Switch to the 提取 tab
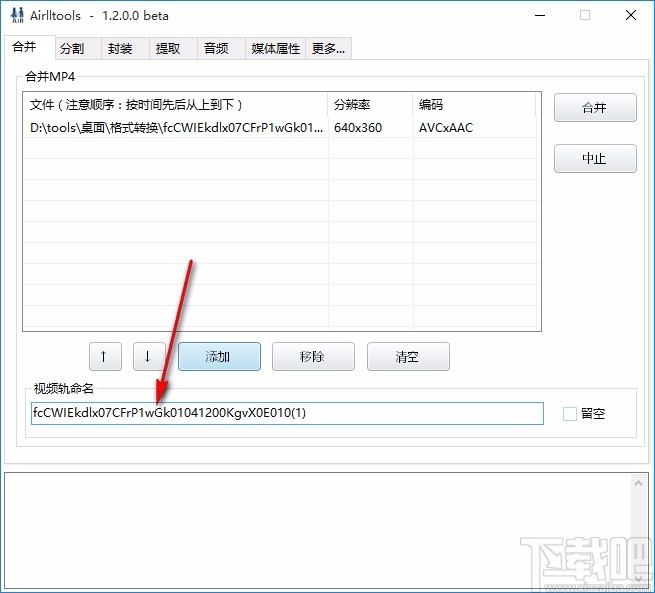 click(173, 49)
